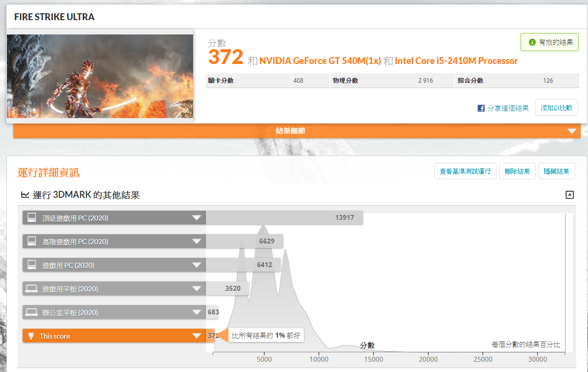Screen dimensions: 588x372
Task: Click the 刪除結果 button
Action: tap(517, 171)
